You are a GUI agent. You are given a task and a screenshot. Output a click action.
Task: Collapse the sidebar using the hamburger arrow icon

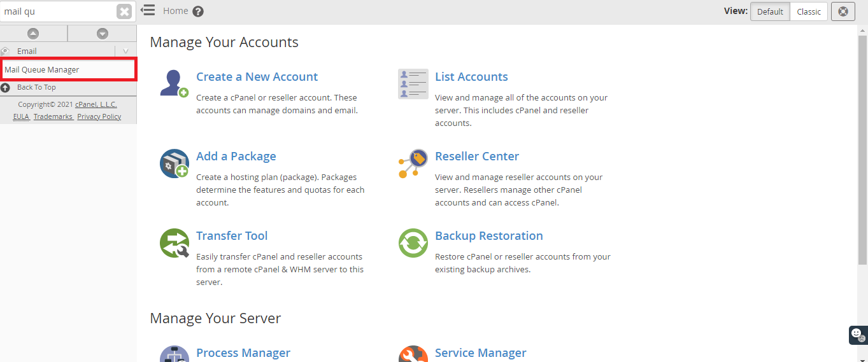(x=148, y=10)
